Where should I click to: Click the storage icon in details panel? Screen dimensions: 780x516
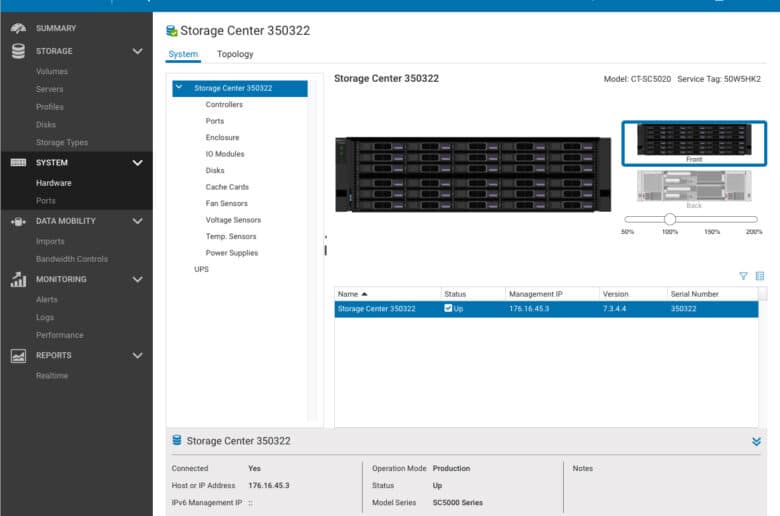point(177,440)
